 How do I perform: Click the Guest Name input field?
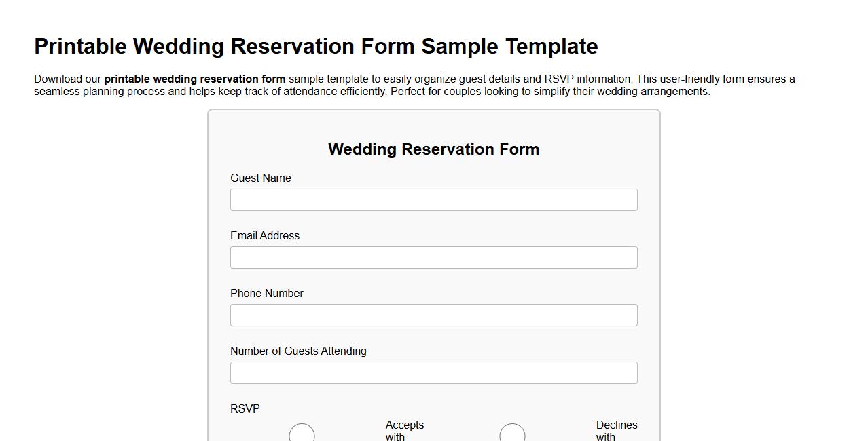click(433, 199)
